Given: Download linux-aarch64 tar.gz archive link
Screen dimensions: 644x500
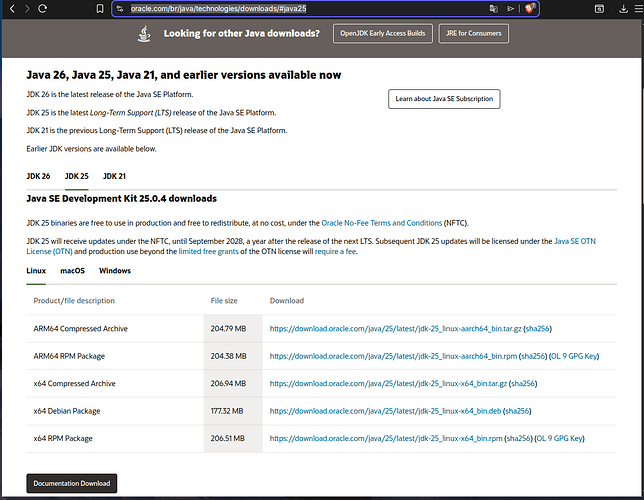Looking at the screenshot, I should [396, 329].
